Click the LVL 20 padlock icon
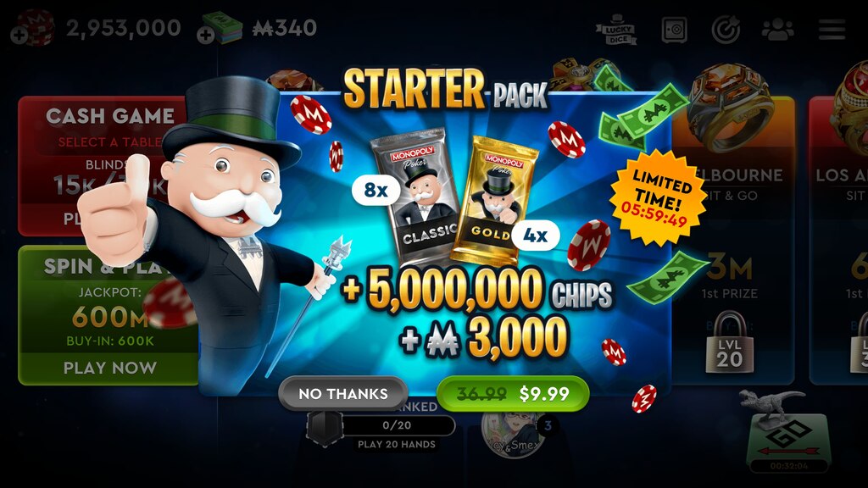This screenshot has width=868, height=488. 729,342
